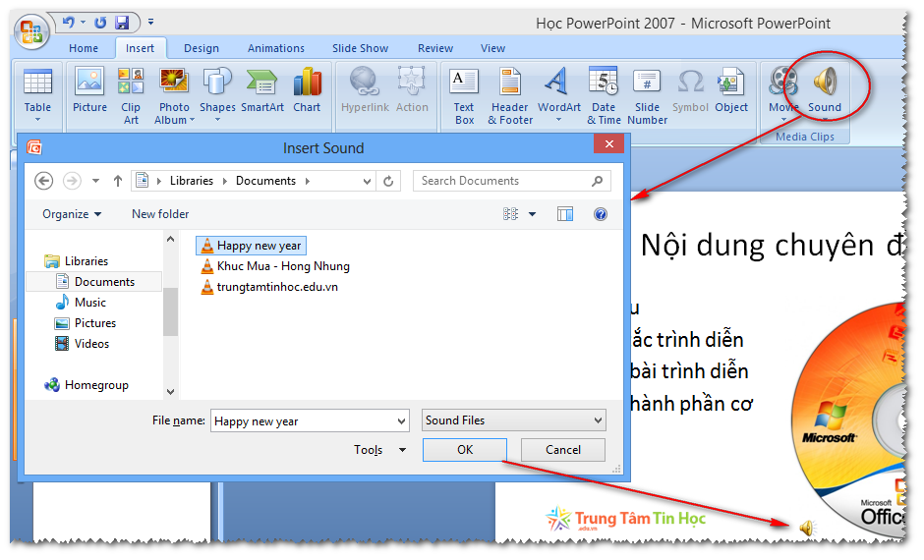This screenshot has width=924, height=560.
Task: Open the View ribbon tab
Action: point(492,48)
